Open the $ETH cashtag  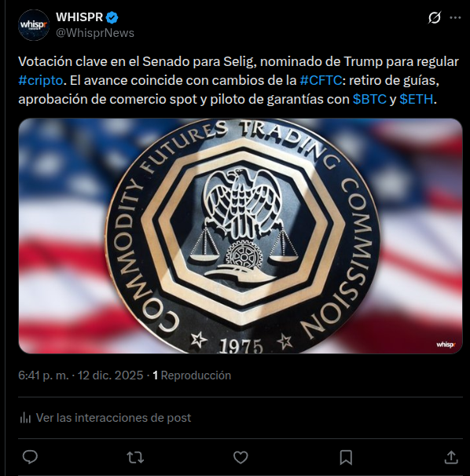click(x=417, y=99)
